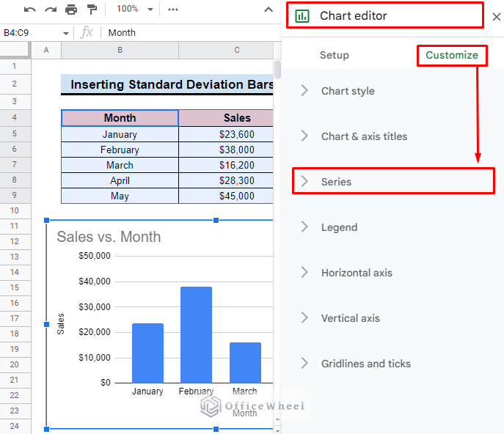Click the chart's left-middle selection handle

(x=47, y=325)
